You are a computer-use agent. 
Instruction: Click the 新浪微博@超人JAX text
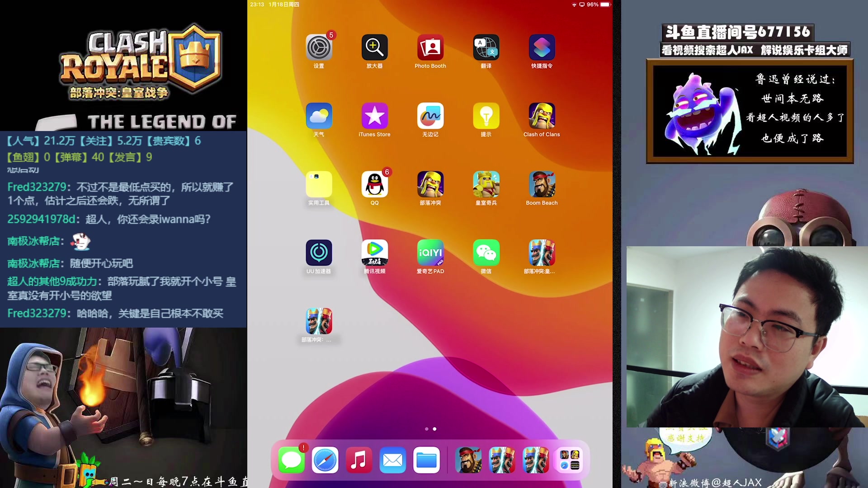[x=715, y=483]
